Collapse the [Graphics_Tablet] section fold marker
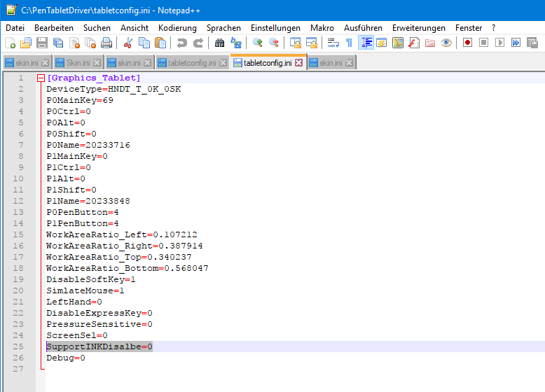This screenshot has width=545, height=392. 41,78
